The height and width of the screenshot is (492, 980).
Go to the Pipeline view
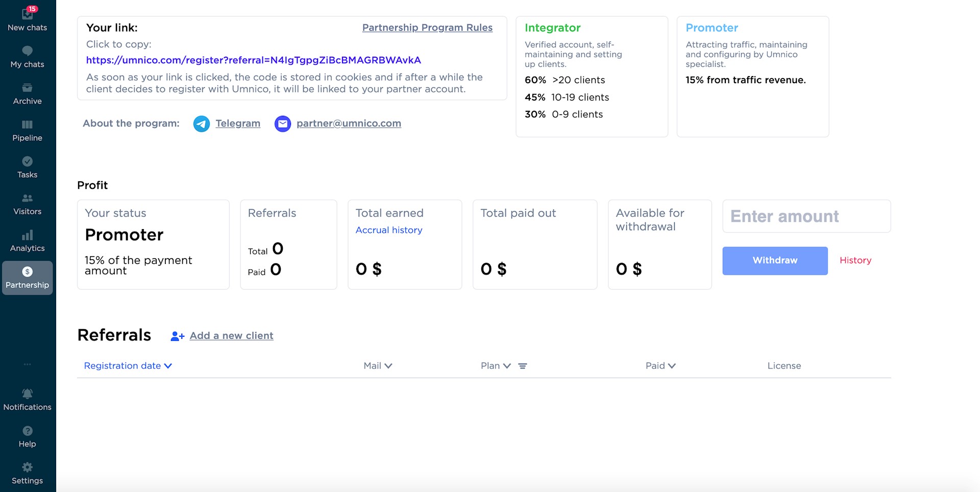click(28, 131)
